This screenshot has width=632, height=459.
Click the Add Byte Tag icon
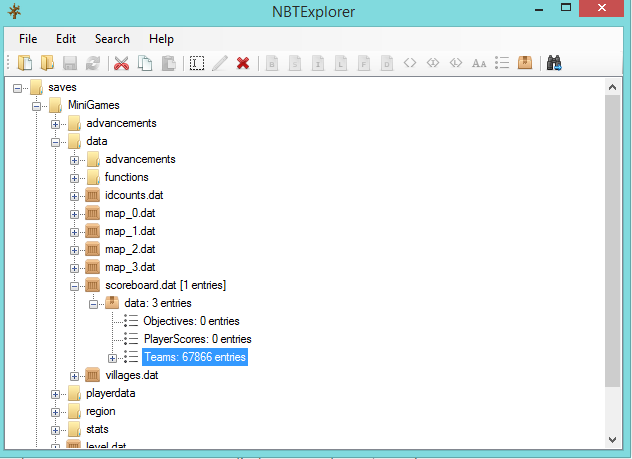point(272,63)
